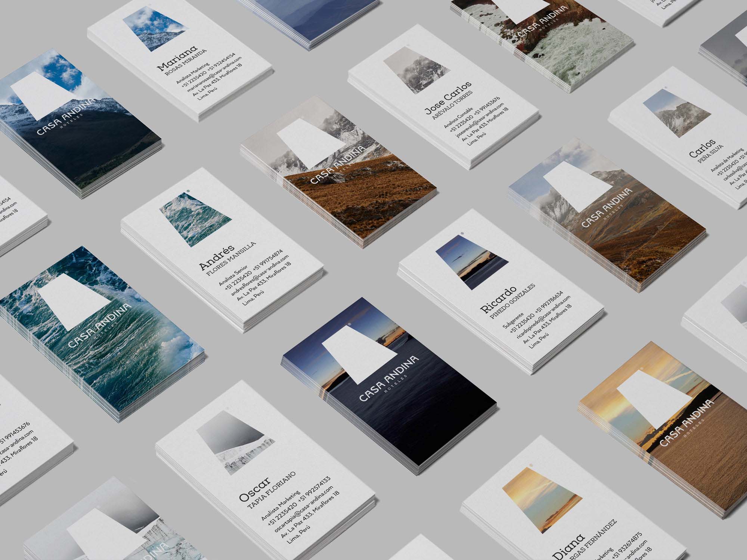Click Casa Andina text on brown grassland card
The image size is (747, 560).
click(x=338, y=165)
